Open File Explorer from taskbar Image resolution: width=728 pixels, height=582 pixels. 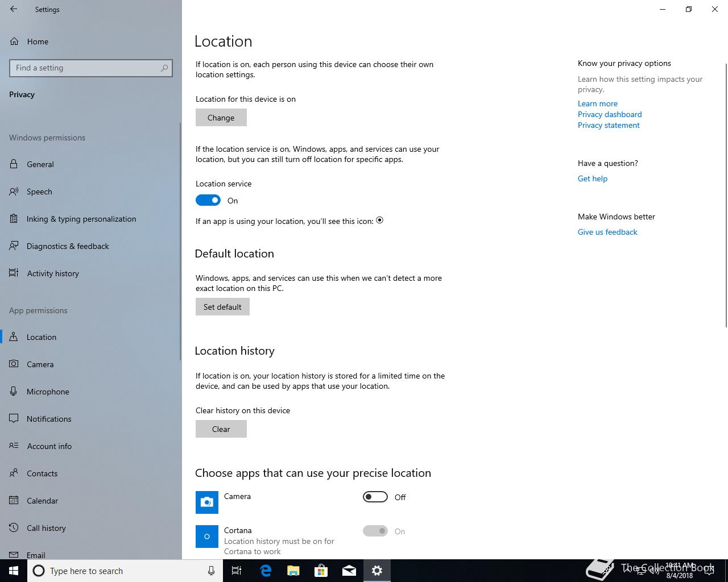(x=293, y=571)
